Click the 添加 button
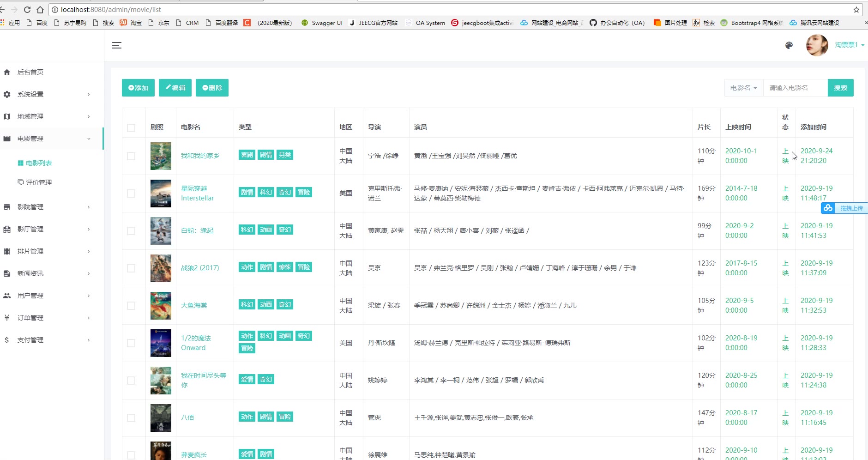The width and height of the screenshot is (868, 460). pos(138,88)
